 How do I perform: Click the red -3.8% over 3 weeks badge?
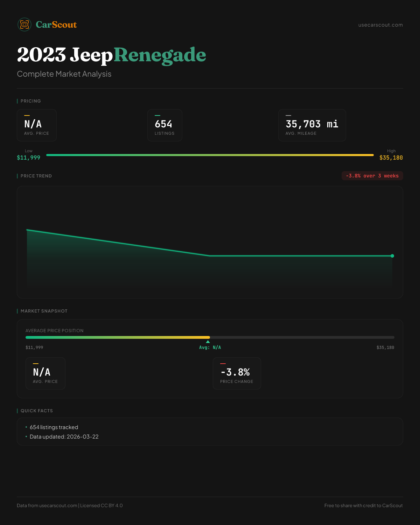point(372,176)
